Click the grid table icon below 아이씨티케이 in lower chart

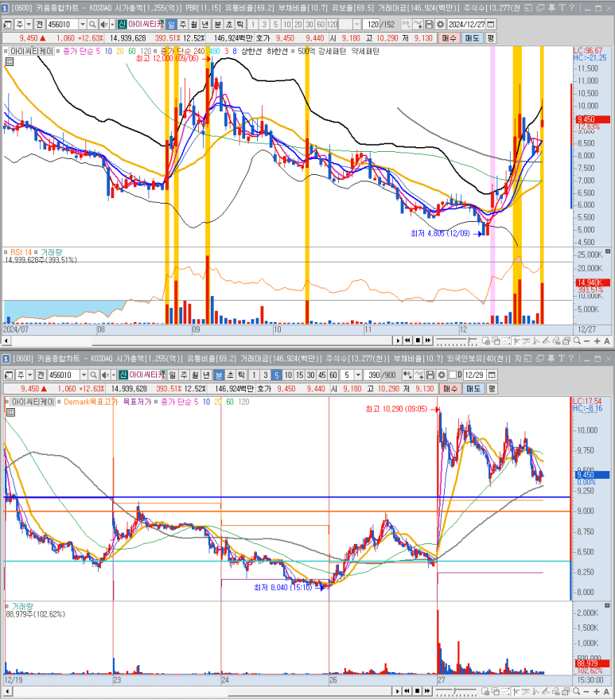pos(10,412)
